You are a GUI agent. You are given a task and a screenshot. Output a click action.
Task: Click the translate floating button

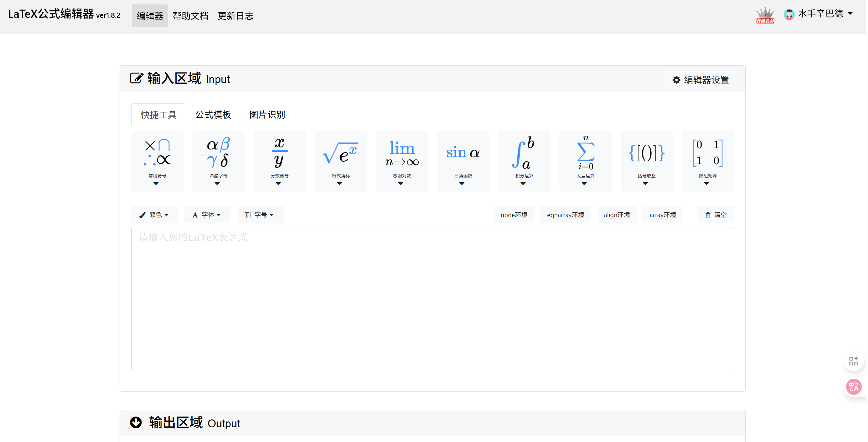point(854,387)
